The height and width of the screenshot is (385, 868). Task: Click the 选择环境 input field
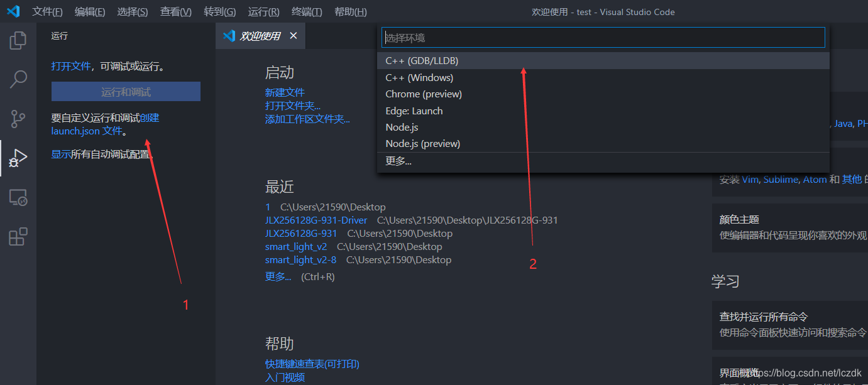603,37
